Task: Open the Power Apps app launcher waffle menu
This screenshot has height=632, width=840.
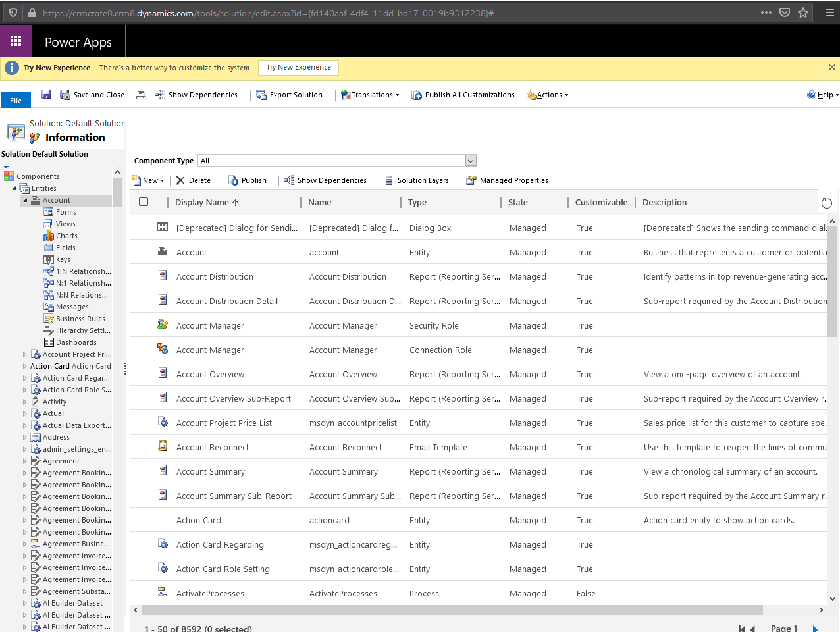Action: [x=16, y=40]
